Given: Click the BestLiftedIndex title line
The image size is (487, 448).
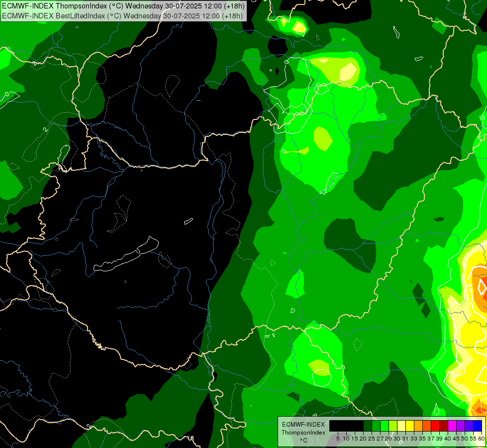Looking at the screenshot, I should coord(122,16).
